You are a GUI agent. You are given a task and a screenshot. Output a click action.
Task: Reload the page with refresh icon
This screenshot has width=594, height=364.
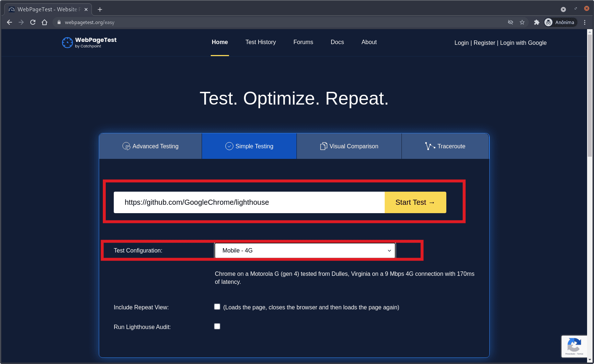[33, 22]
